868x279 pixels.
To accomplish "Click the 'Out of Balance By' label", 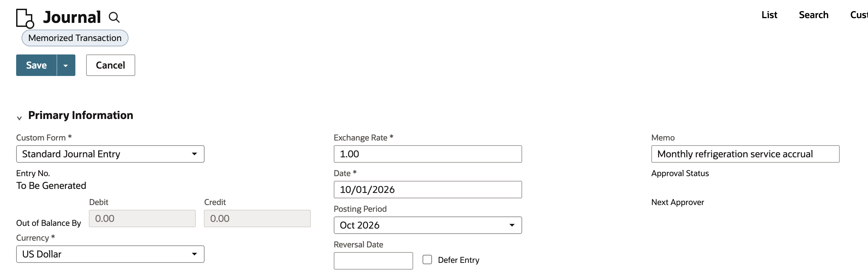I will [48, 223].
